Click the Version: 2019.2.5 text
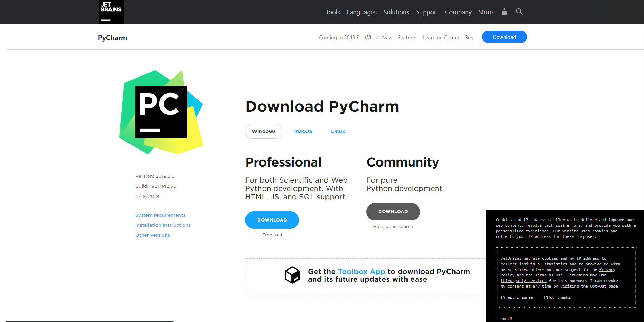 (155, 176)
